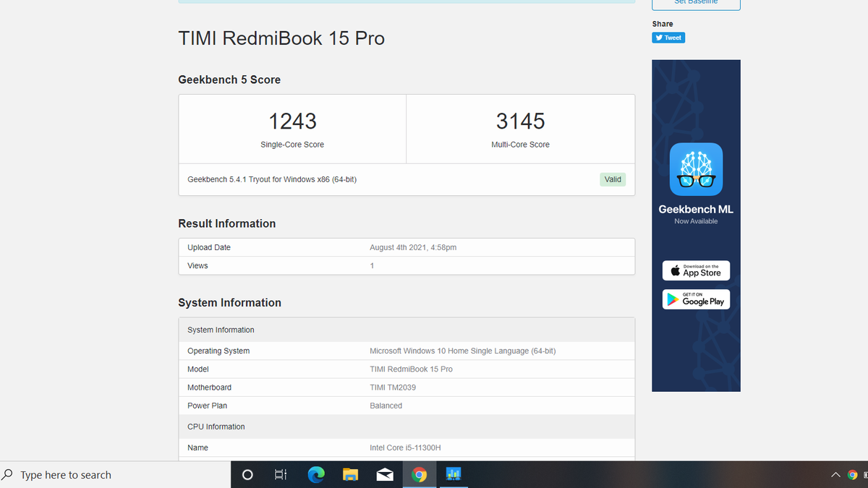Click the Set Baseline button
Viewport: 868px width, 488px height.
pyautogui.click(x=696, y=4)
